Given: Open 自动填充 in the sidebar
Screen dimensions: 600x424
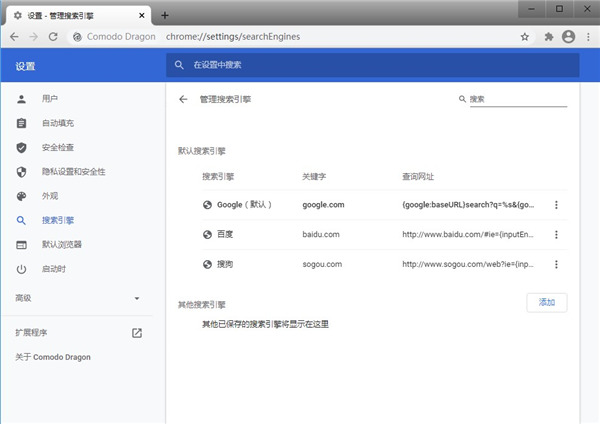Looking at the screenshot, I should pos(57,123).
